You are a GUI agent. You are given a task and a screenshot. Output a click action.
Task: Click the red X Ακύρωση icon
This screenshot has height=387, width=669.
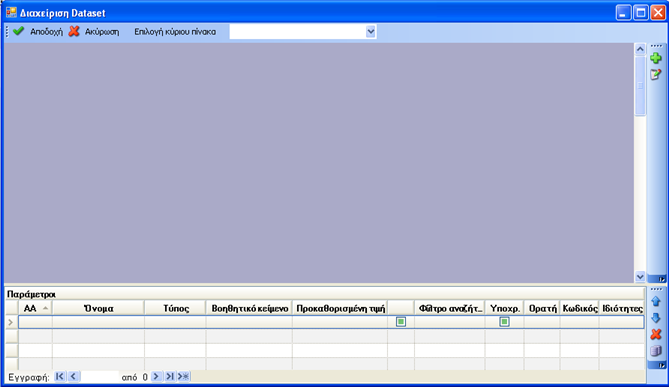[74, 31]
